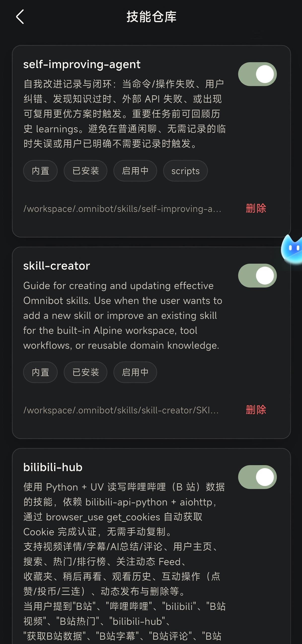Turn off the skill-creator toggle
The image size is (302, 644).
coord(257,276)
